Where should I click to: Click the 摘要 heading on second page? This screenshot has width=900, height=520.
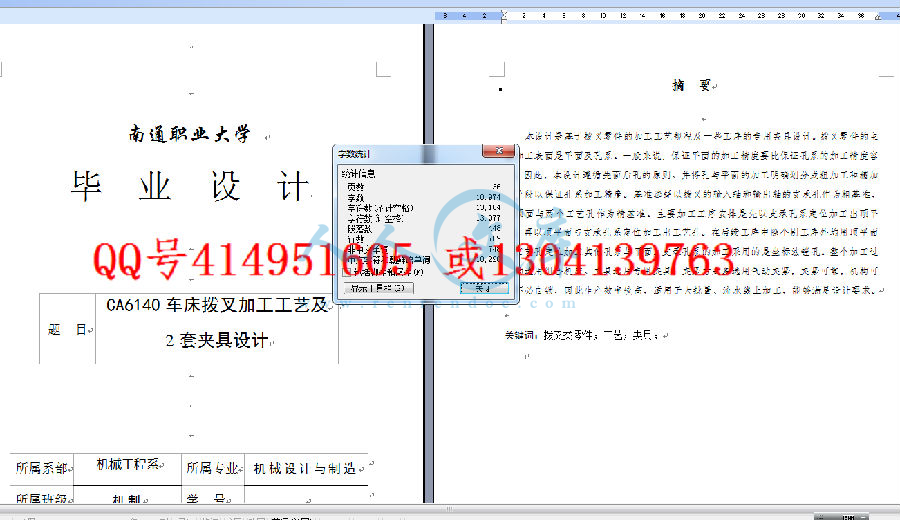(692, 86)
